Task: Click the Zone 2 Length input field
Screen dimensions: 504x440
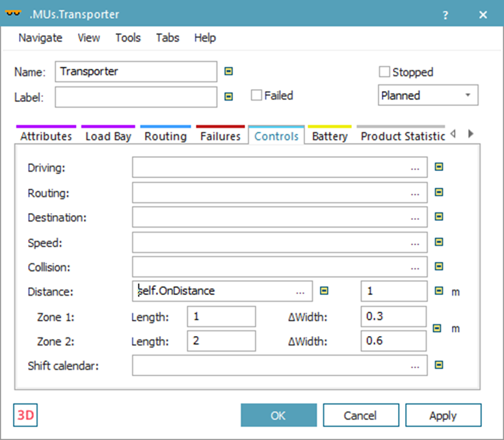Action: click(221, 341)
